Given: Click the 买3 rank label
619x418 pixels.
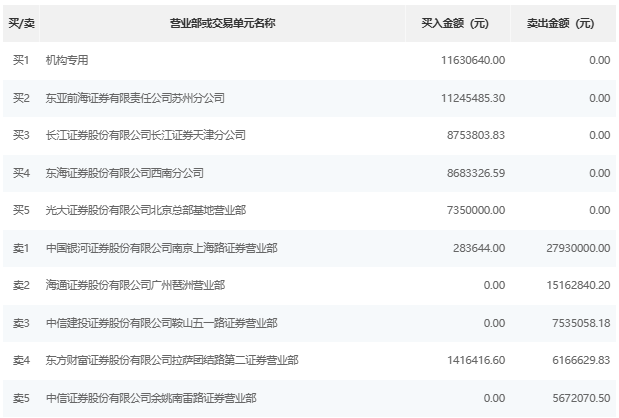Looking at the screenshot, I should point(21,135).
